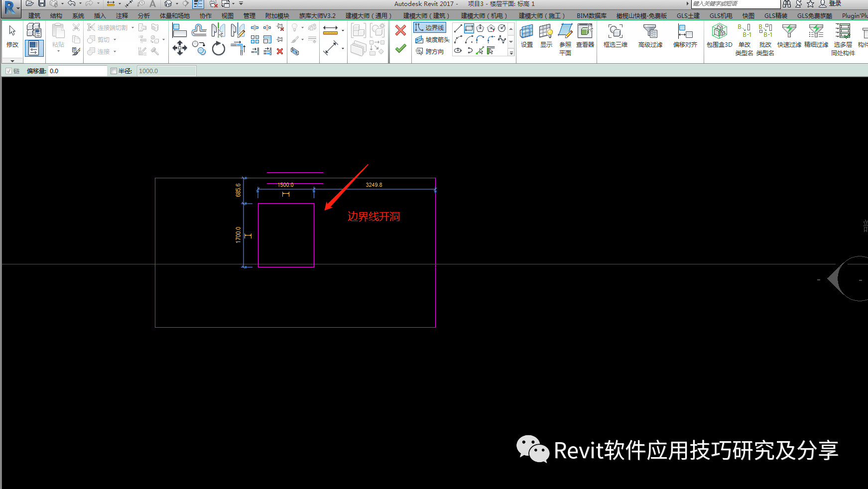Toggle the 半径 (radius) checkbox
Viewport: 868px width, 489px height.
tap(114, 71)
